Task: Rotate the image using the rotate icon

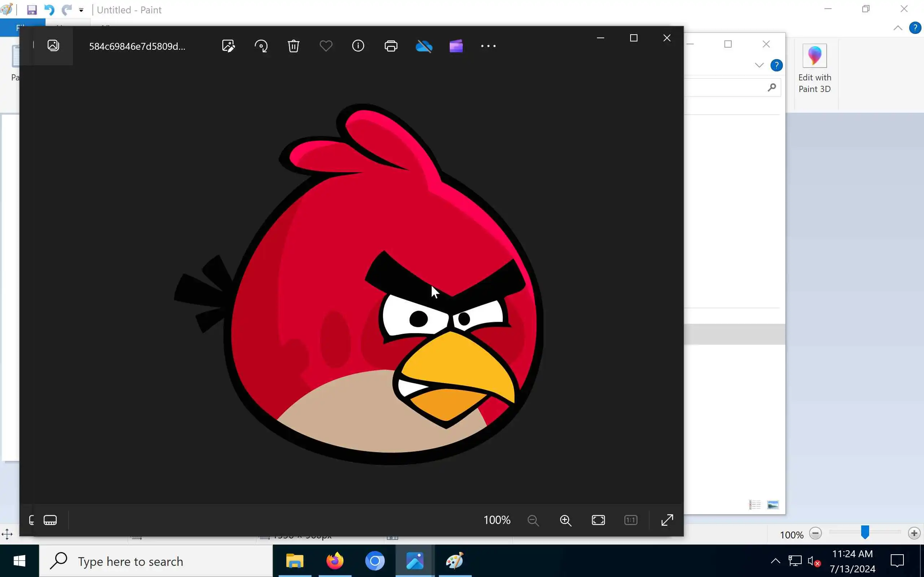Action: coord(261,46)
